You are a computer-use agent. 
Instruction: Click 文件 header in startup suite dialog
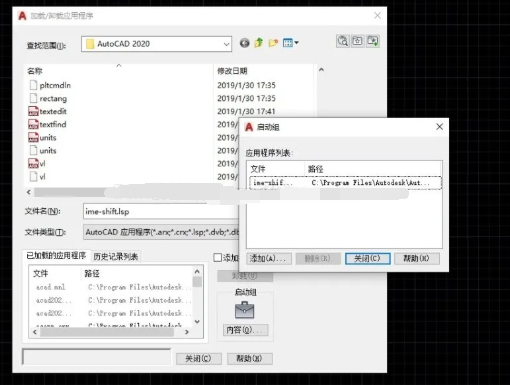click(258, 169)
